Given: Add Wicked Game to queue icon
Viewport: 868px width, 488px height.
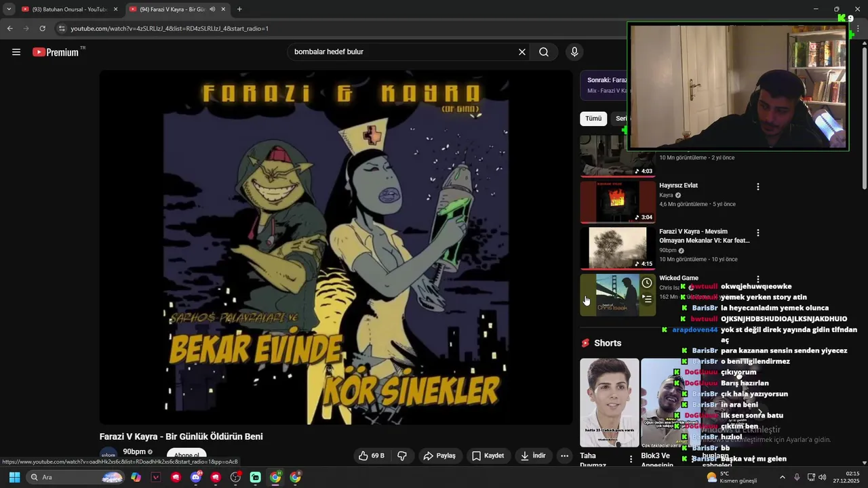Looking at the screenshot, I should coord(647,299).
